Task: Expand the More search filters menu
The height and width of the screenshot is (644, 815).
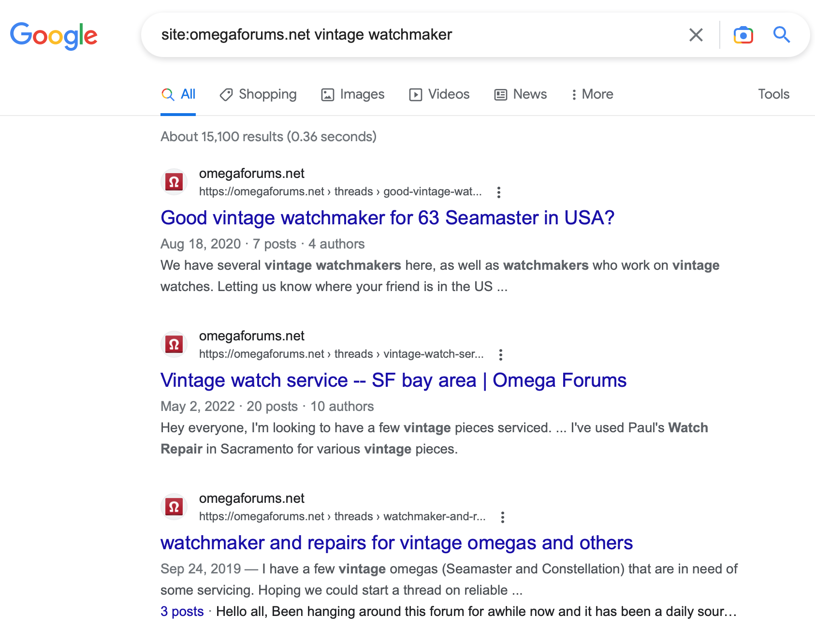Action: point(592,94)
